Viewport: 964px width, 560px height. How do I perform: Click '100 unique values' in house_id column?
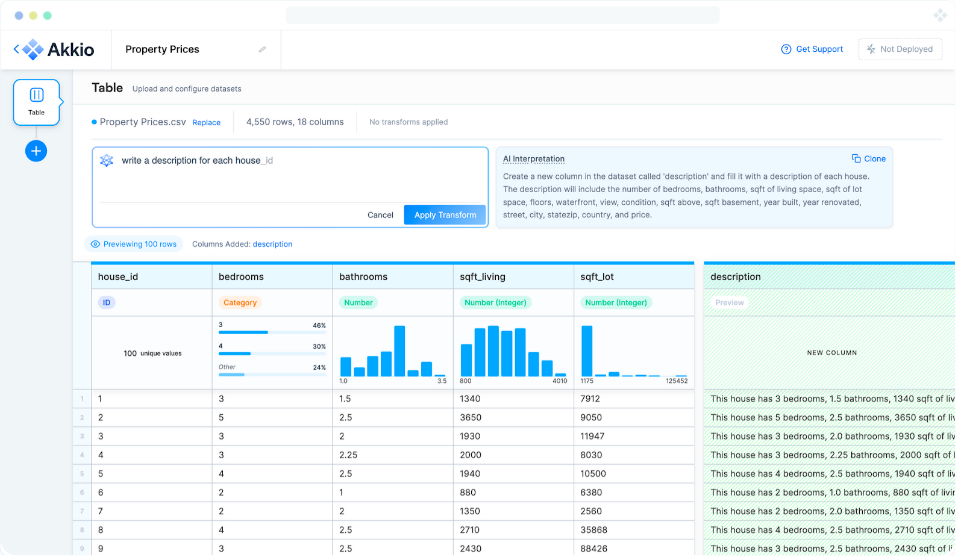click(152, 353)
